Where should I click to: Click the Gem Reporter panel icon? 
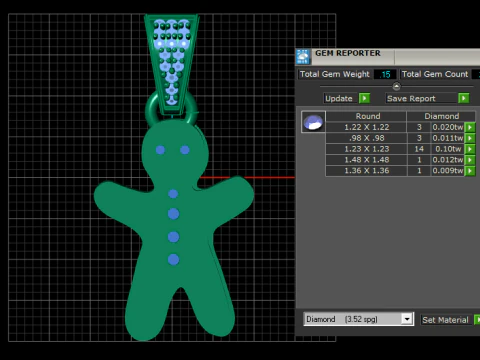point(303,56)
